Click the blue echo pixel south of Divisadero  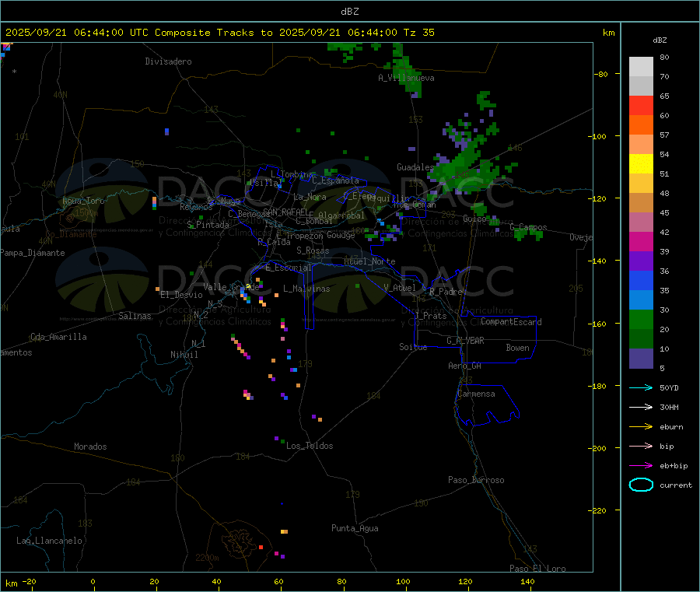(x=166, y=131)
